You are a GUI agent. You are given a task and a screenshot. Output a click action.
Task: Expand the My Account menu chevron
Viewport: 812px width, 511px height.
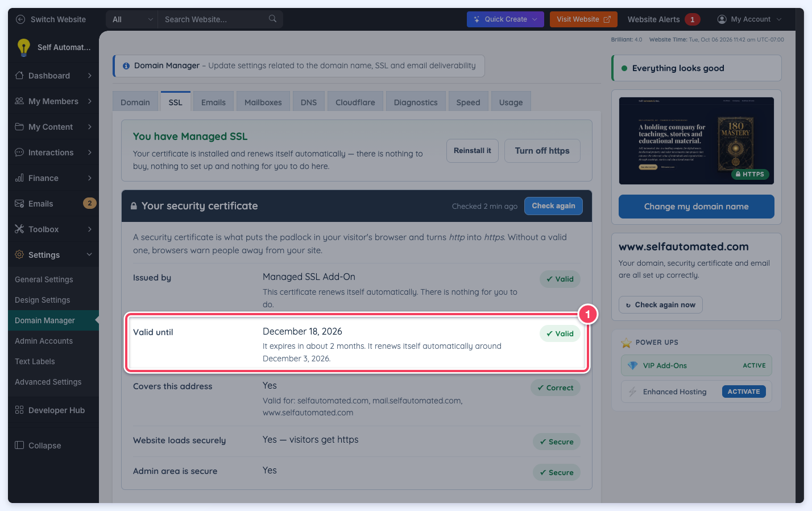pos(779,19)
